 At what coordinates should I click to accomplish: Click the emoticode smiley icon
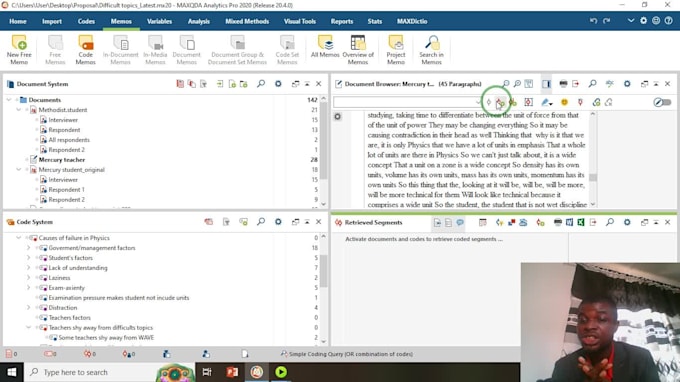[564, 102]
